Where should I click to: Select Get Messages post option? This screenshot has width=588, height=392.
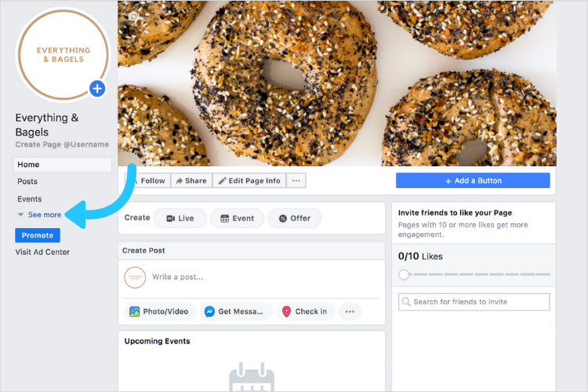[237, 311]
